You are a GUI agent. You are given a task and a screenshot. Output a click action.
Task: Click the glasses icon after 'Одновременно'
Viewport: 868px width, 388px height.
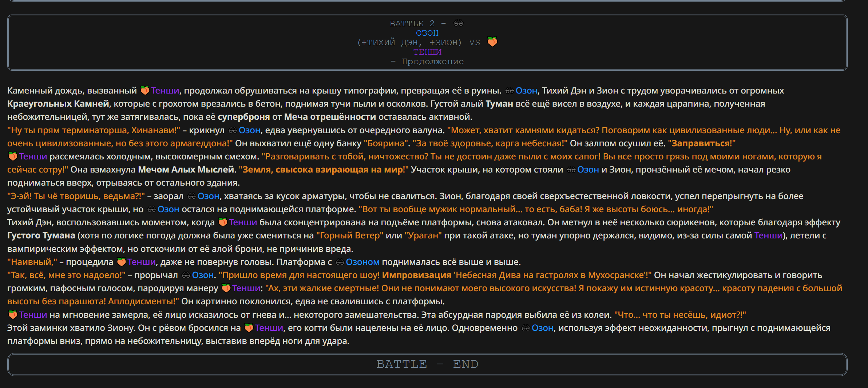526,328
